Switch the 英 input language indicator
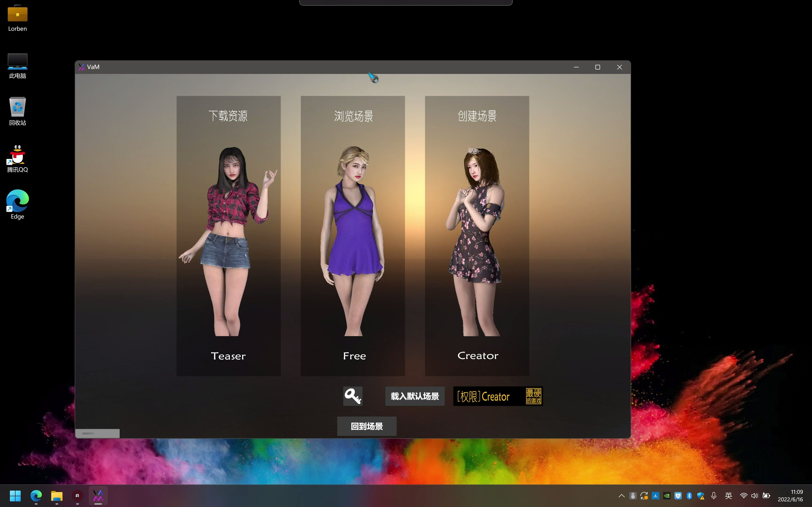The width and height of the screenshot is (812, 507). (x=728, y=495)
